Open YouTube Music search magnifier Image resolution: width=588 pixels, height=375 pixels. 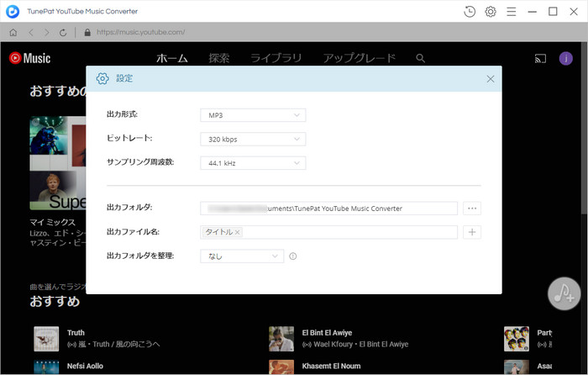(x=420, y=58)
